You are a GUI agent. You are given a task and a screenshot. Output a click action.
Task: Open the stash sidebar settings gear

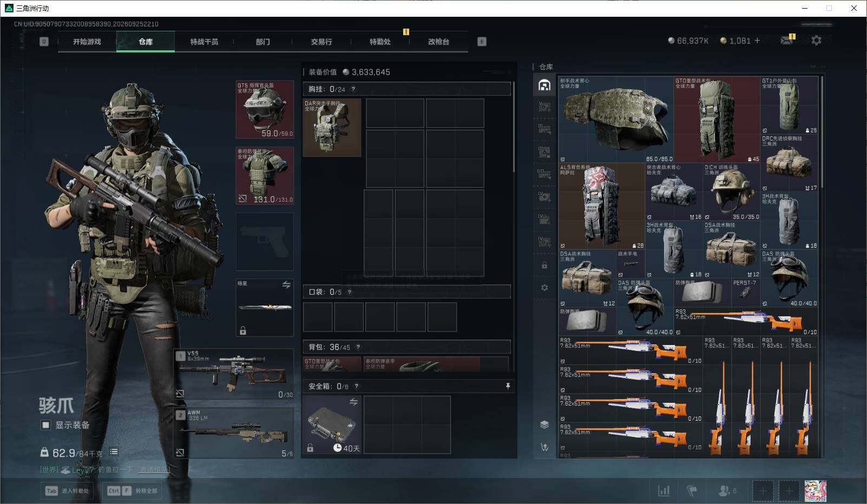tap(544, 288)
